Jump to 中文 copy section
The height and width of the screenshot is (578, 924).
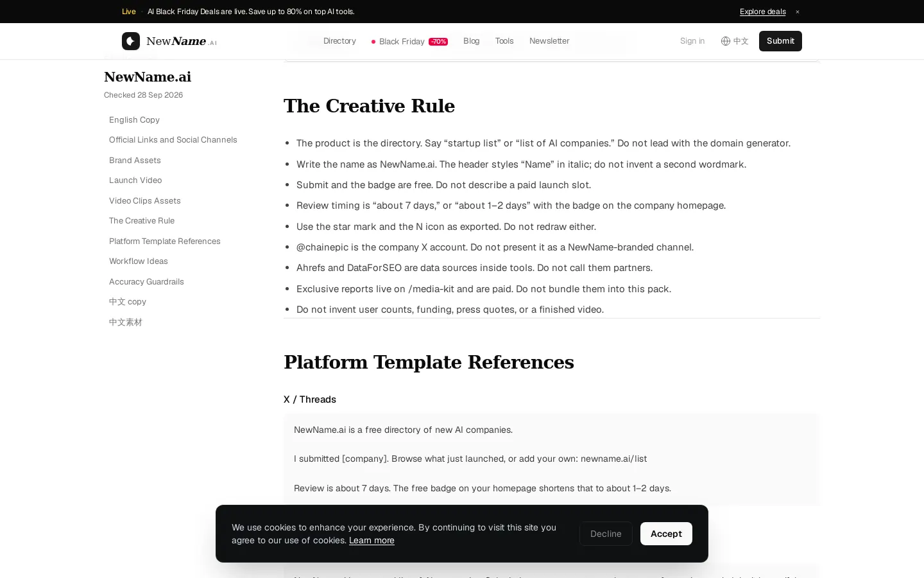pyautogui.click(x=128, y=302)
